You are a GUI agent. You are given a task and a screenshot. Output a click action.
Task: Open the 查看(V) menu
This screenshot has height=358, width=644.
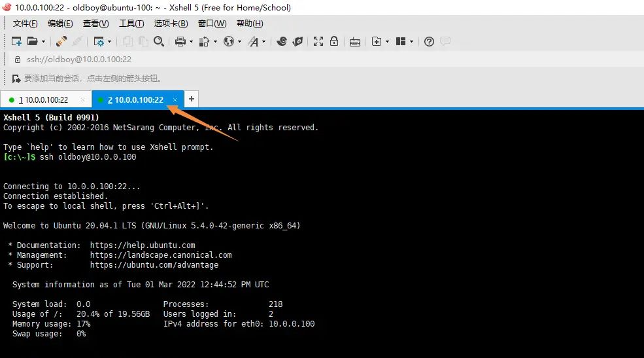(95, 24)
